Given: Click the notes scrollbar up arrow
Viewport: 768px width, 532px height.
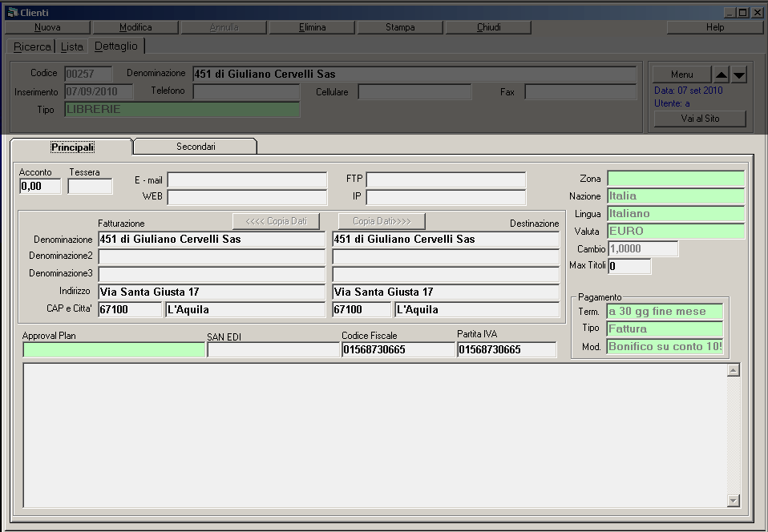Looking at the screenshot, I should click(734, 370).
